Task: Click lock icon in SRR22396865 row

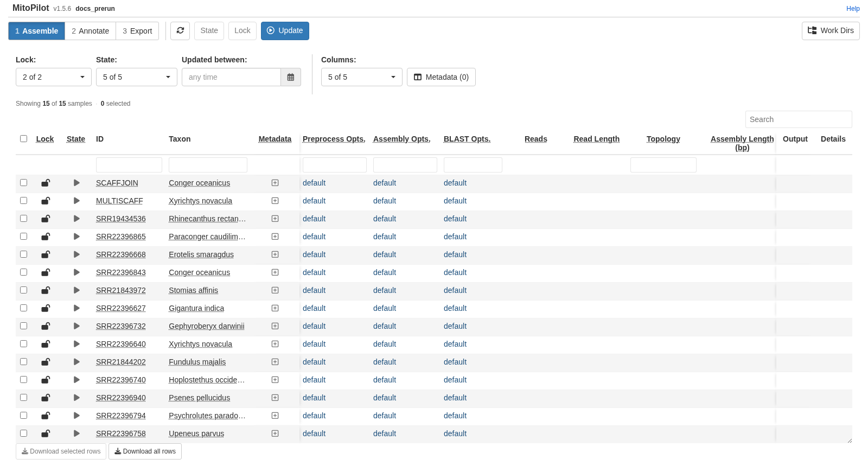Action: [46, 237]
